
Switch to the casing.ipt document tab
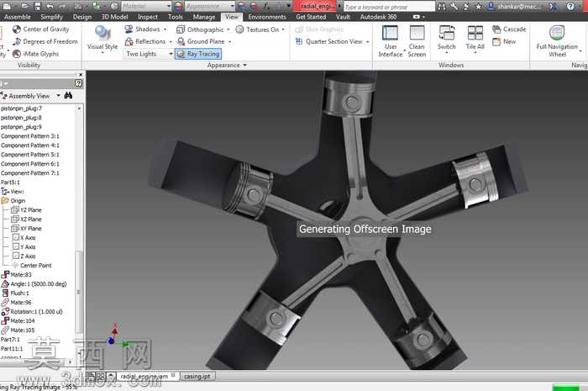click(x=197, y=377)
